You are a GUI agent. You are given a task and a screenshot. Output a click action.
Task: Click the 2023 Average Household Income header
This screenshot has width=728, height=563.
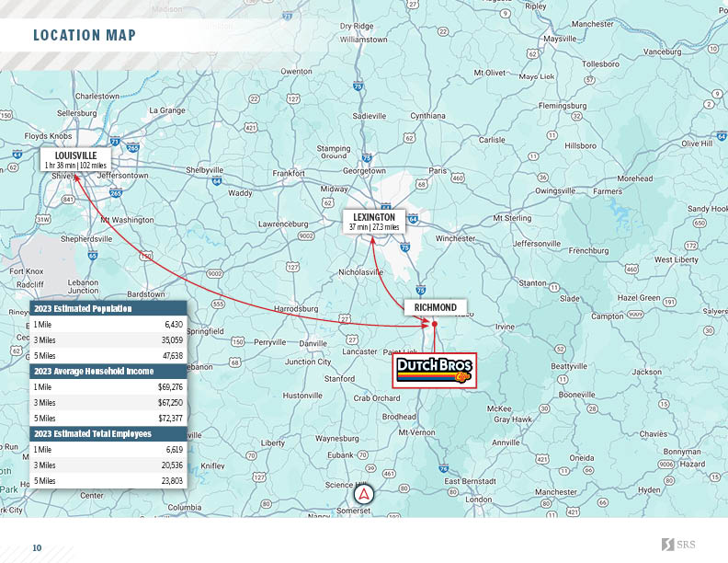108,371
